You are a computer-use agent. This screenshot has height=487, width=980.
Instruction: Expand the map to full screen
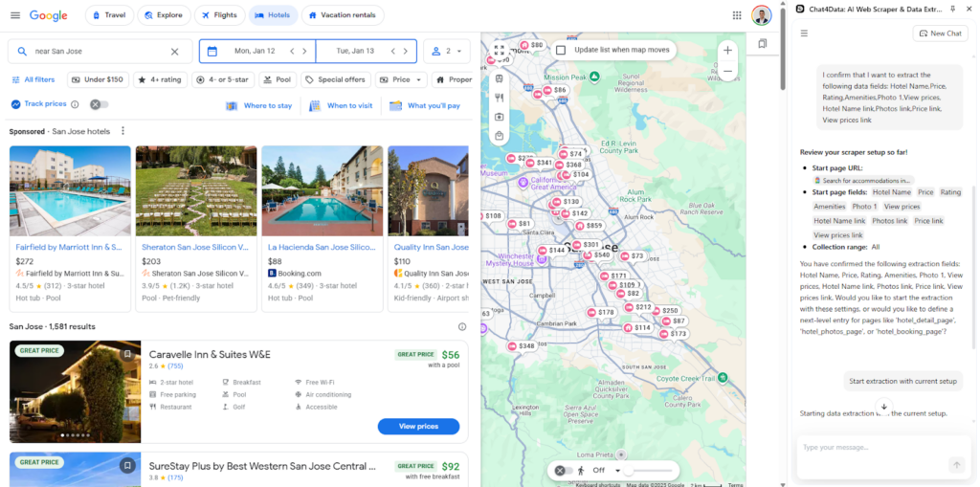click(x=498, y=50)
